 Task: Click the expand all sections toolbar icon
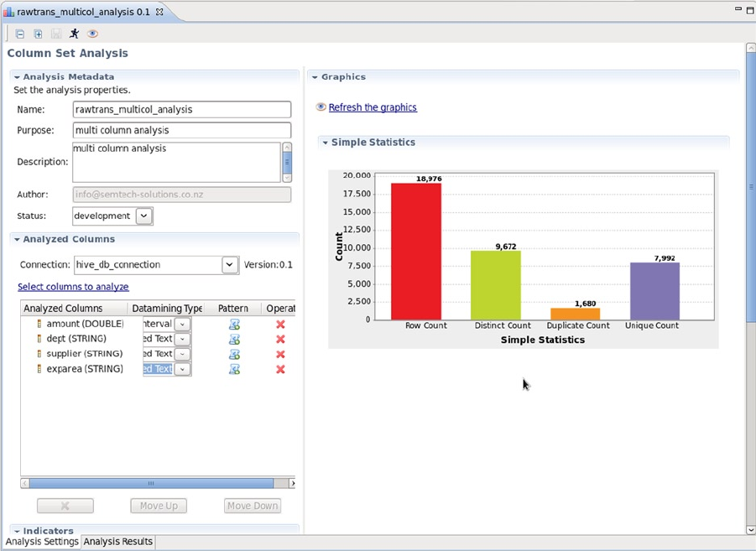[38, 34]
